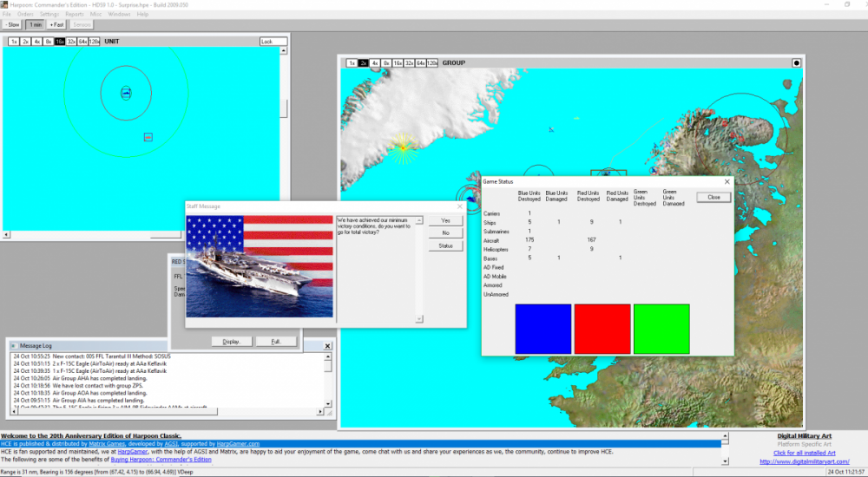The width and height of the screenshot is (868, 477).
Task: Follow the Buying Harpoon: Commander's Edition link
Action: tap(161, 460)
